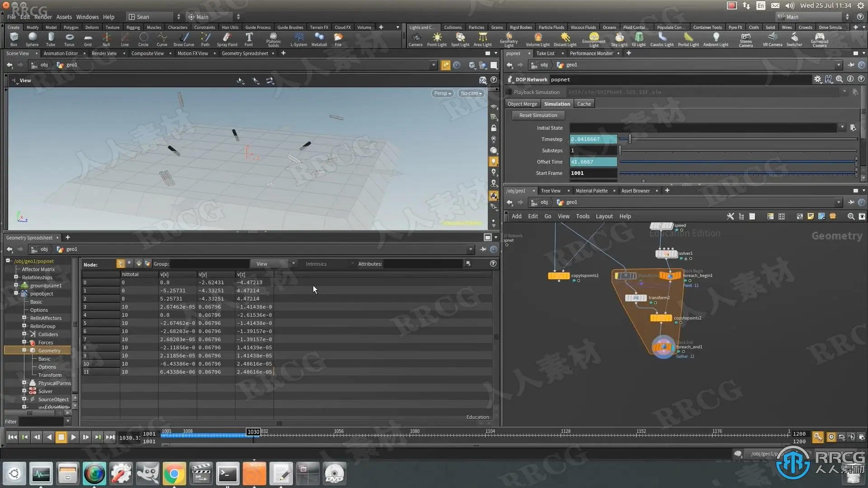
Task: Switch to the Object Merge tab
Action: pyautogui.click(x=522, y=104)
